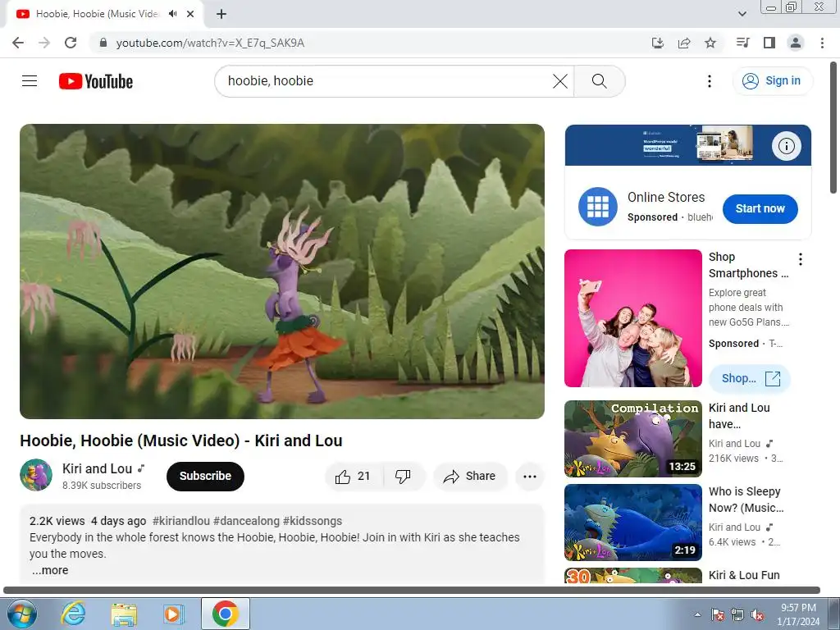The image size is (840, 630).
Task: Open clock showing 9:57 PM
Action: coord(798,614)
